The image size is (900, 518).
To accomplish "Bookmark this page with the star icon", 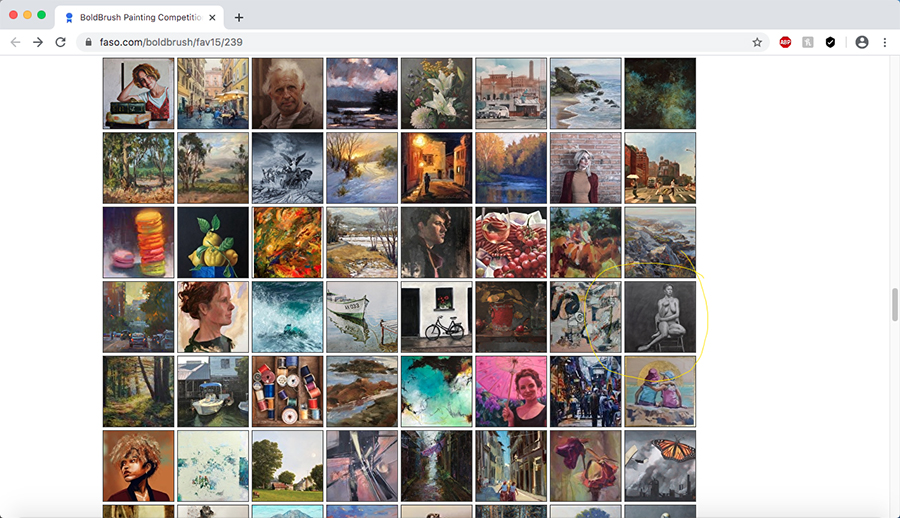I will 757,42.
